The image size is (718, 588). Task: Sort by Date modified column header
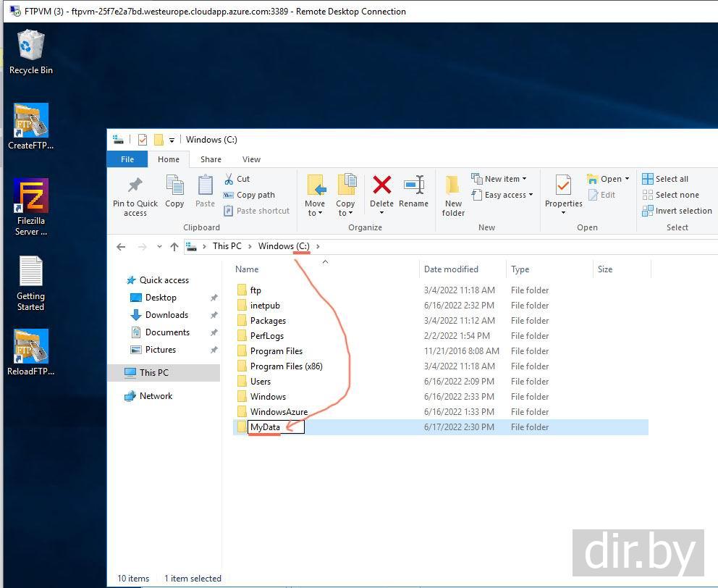point(451,269)
